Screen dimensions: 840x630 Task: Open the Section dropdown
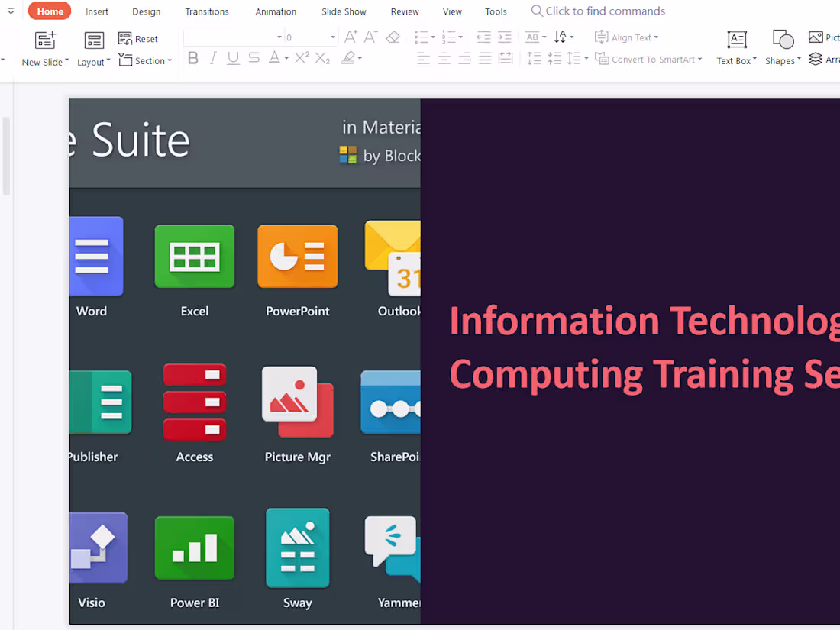tap(145, 60)
